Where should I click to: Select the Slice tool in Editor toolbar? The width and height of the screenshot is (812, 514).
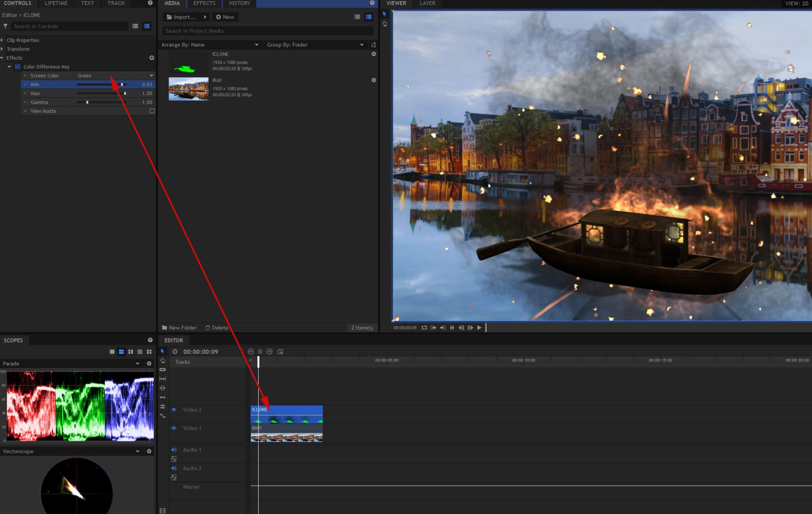162,370
